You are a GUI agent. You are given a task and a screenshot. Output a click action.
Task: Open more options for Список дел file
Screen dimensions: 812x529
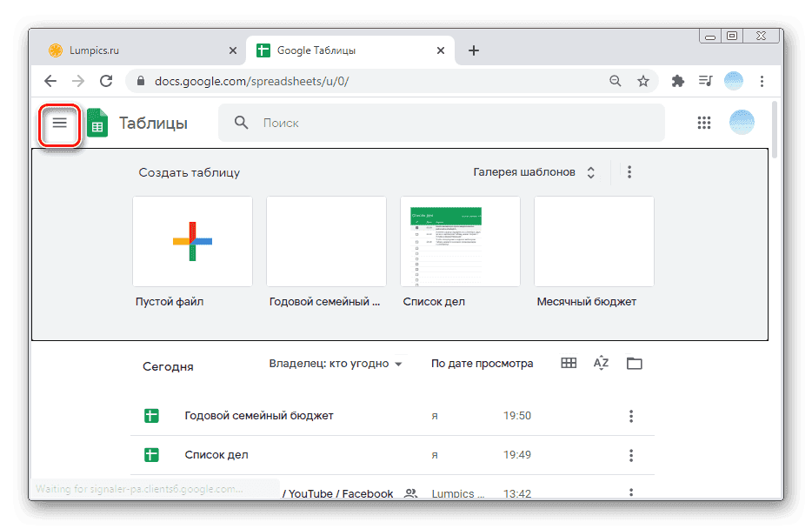(x=631, y=455)
